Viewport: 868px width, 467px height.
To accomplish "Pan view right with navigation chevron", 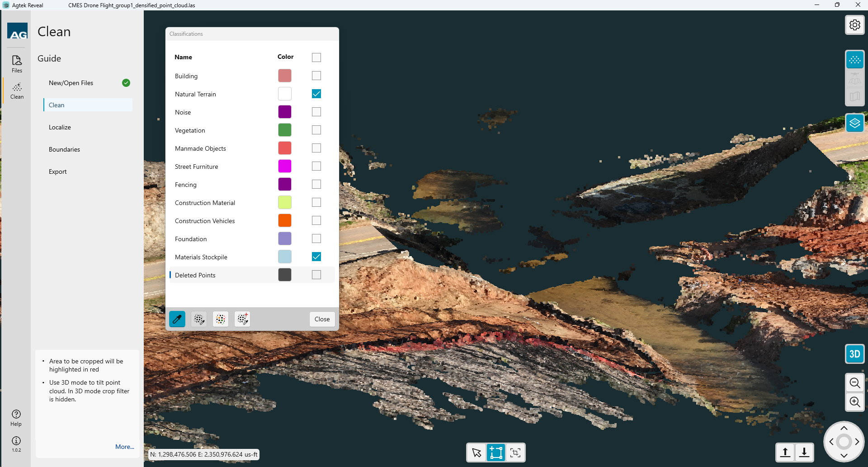I will [x=857, y=442].
